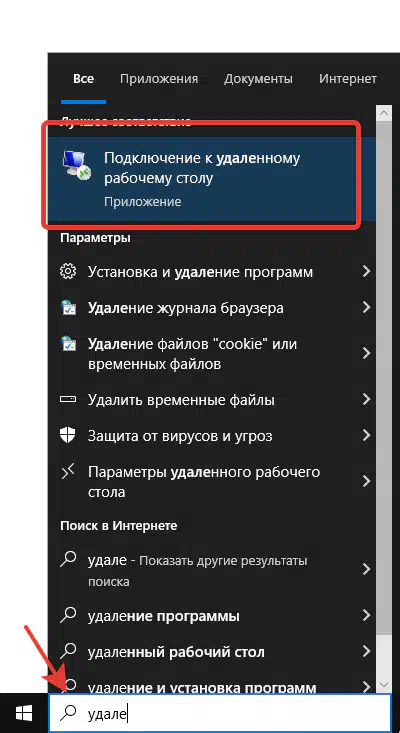The image size is (400, 733).
Task: Click shield icon for Защита от вирусов
Action: (x=68, y=435)
